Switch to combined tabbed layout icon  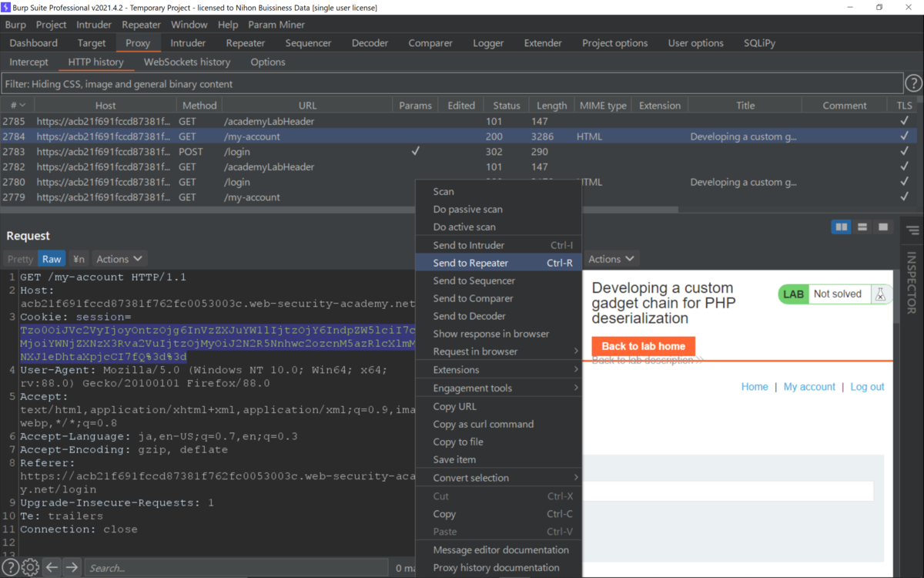[883, 227]
